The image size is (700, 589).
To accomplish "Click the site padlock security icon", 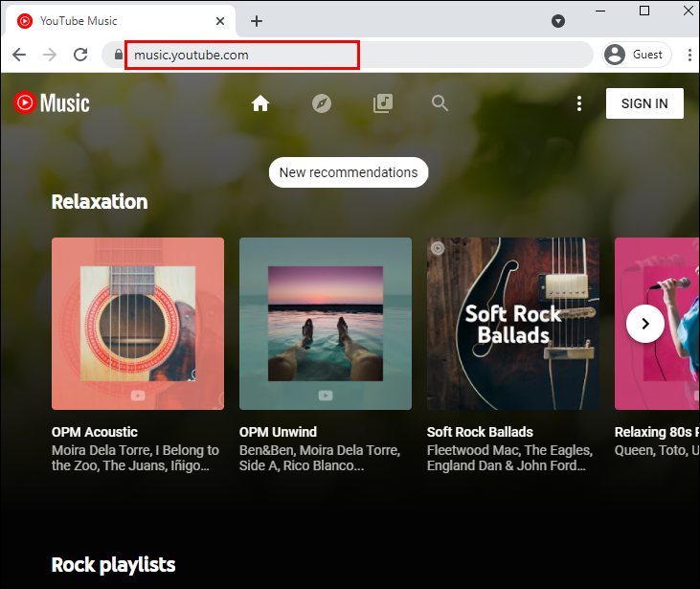I will pos(119,55).
